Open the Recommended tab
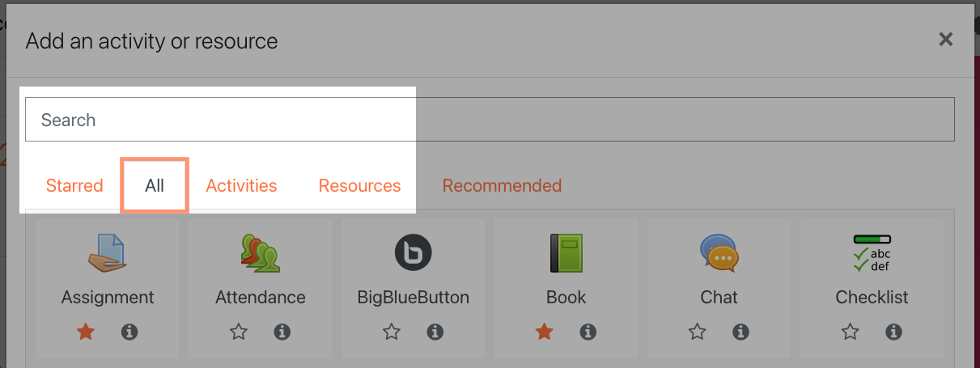The width and height of the screenshot is (980, 368). tap(502, 186)
